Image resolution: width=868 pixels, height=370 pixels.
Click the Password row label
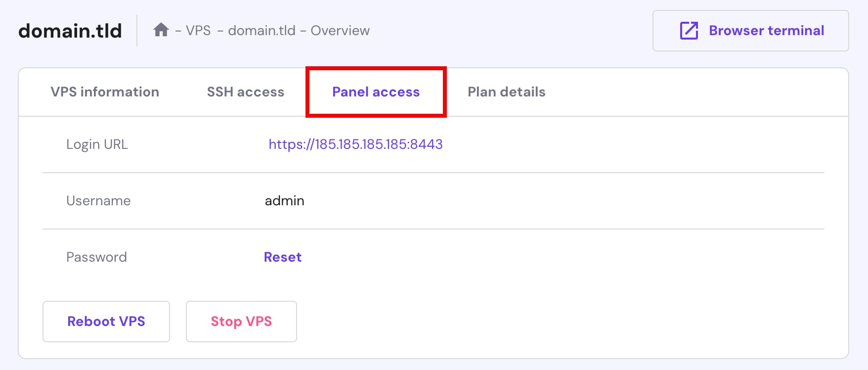tap(96, 257)
